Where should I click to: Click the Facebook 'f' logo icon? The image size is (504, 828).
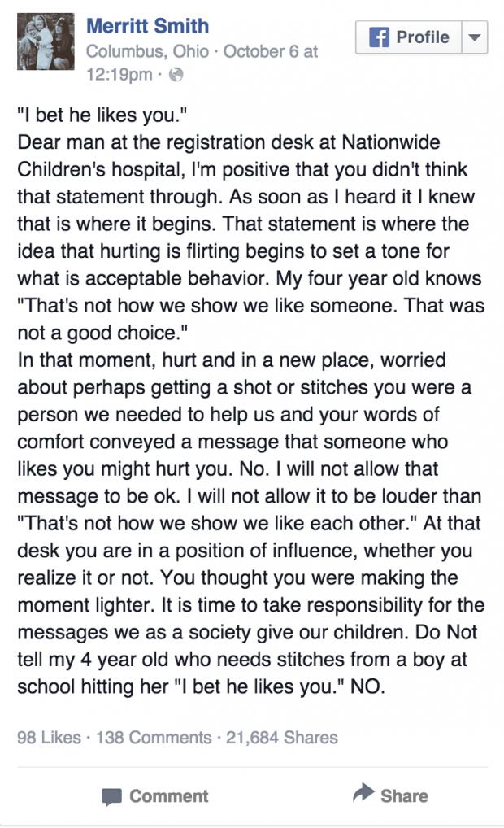pos(378,37)
